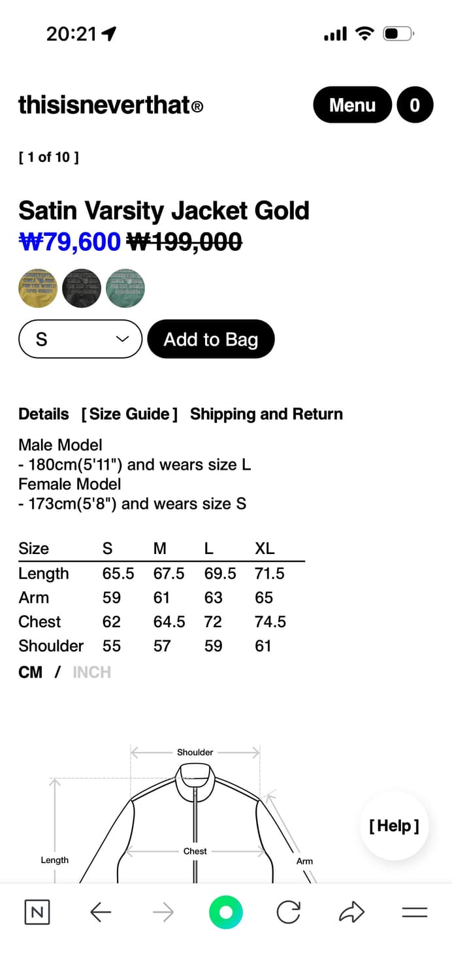Open the shopping bag counter showing 0
The width and height of the screenshot is (452, 980).
tap(415, 105)
